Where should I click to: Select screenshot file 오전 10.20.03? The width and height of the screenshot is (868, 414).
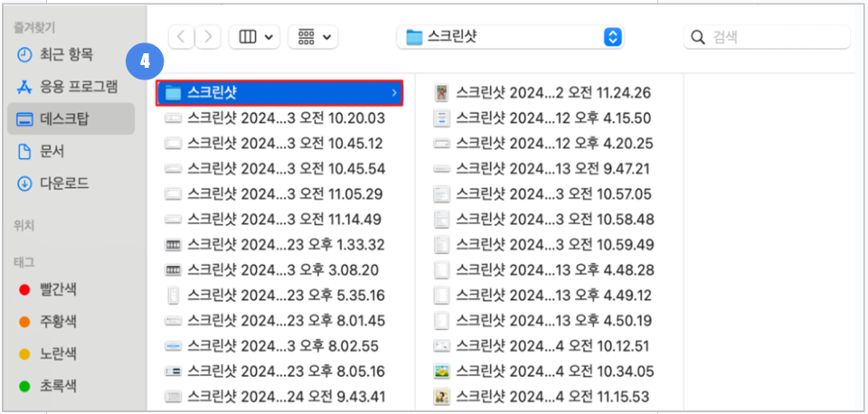(x=286, y=118)
